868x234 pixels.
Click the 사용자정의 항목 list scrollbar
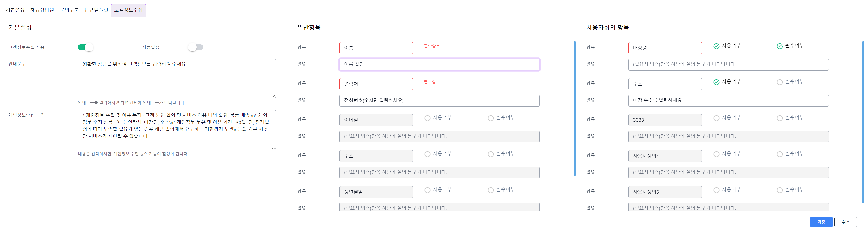[863, 122]
